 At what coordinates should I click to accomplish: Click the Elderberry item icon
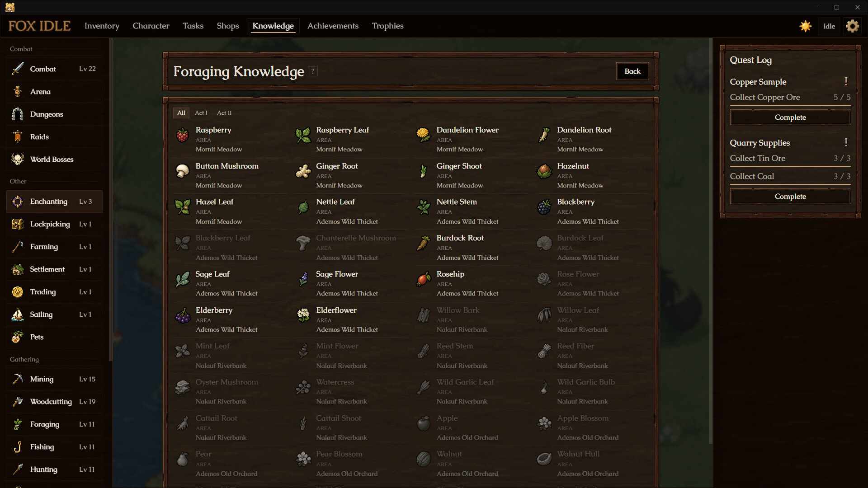[x=183, y=315]
